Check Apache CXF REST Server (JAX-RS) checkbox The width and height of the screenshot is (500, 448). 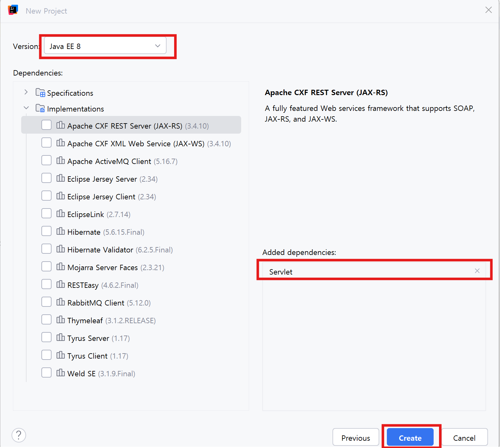[x=46, y=125]
